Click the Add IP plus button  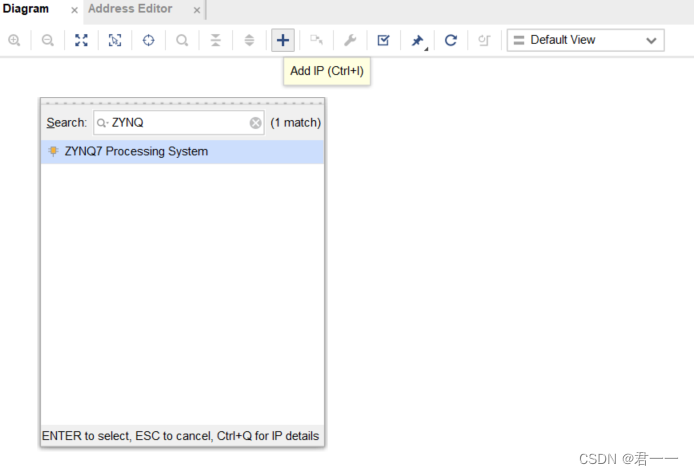click(x=283, y=40)
